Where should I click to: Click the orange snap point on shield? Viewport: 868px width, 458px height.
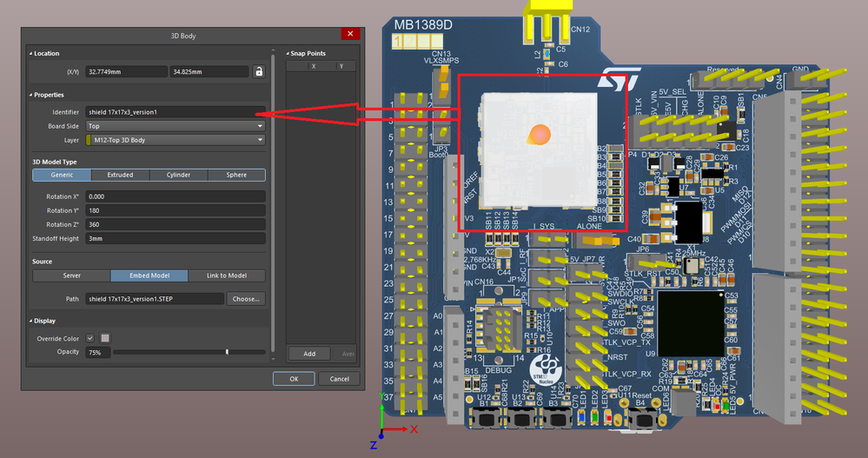539,135
